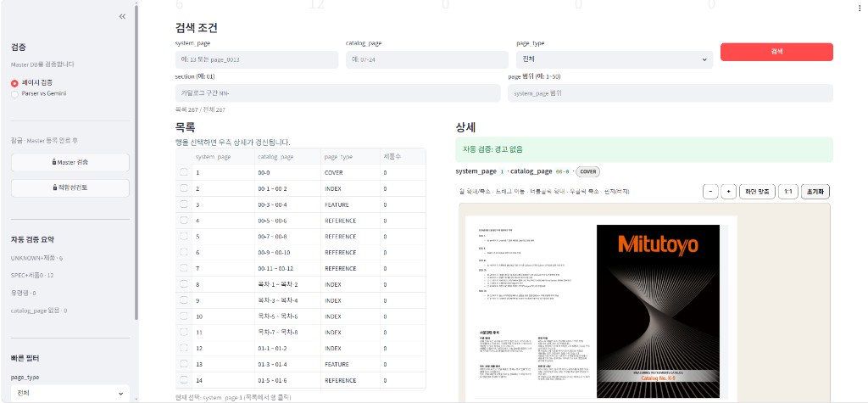Click the Mitutoyo catalog cover image

tap(658, 311)
